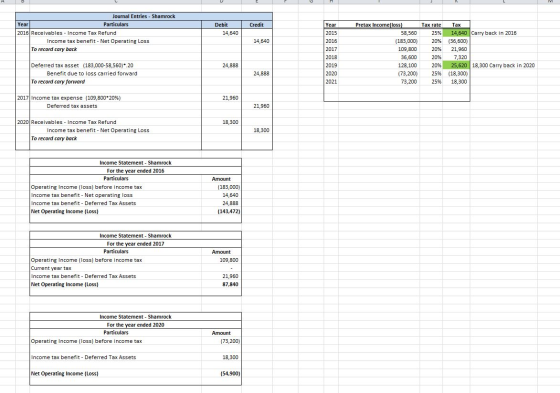Screen dimensions: 560x393
Task: Select the 'Journal Entries - Shamrock' title cell
Action: (x=144, y=16)
